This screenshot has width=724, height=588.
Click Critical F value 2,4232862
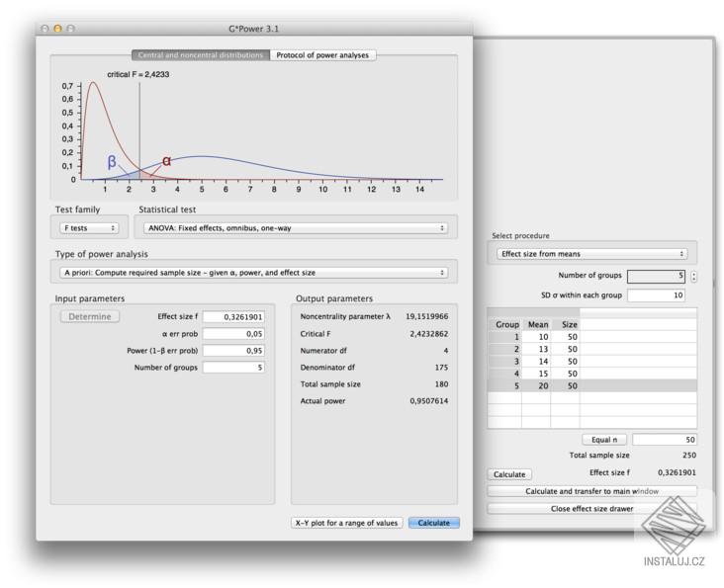pyautogui.click(x=429, y=333)
